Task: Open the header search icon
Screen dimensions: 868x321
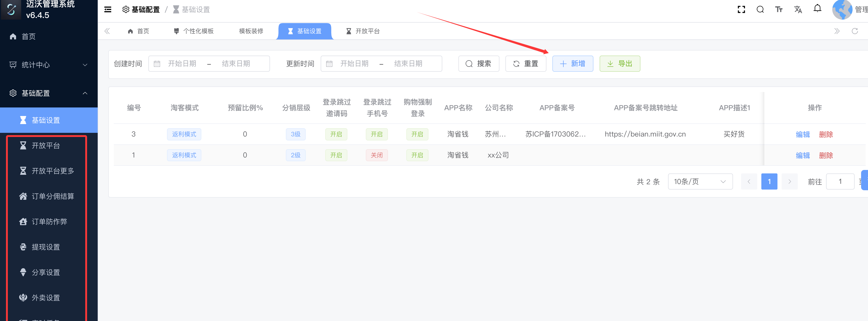Action: (760, 9)
